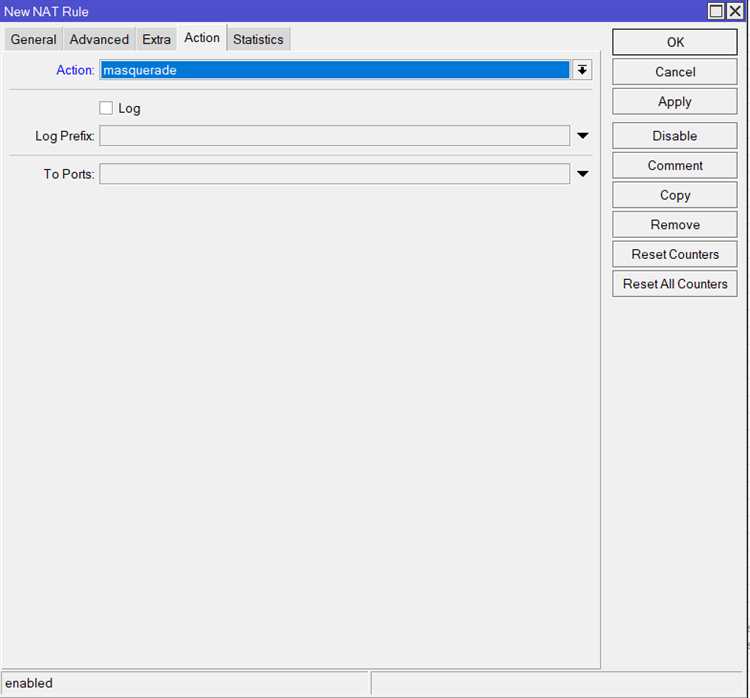
Task: Click the Action tab
Action: [x=202, y=38]
